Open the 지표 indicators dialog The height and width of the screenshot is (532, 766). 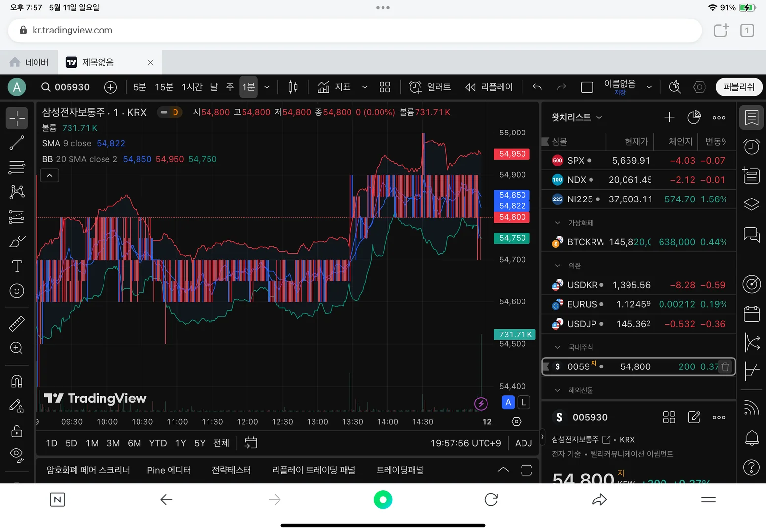point(334,87)
